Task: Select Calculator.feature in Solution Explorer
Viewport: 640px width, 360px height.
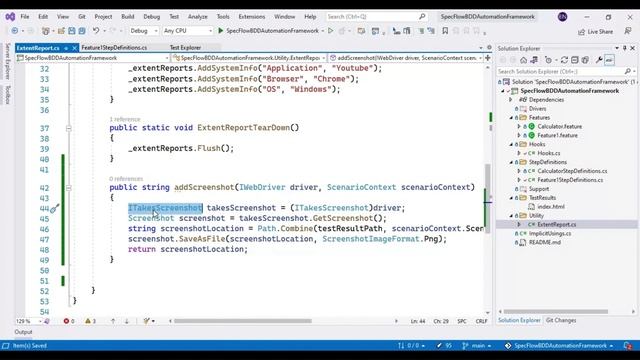Action: click(x=559, y=127)
